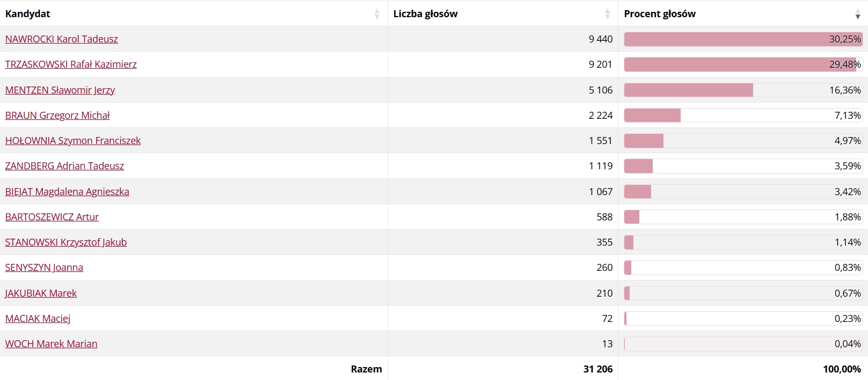Open TRZASKOWSKI Rafał Kazimierz candidate page
The height and width of the screenshot is (380, 868).
coord(71,64)
